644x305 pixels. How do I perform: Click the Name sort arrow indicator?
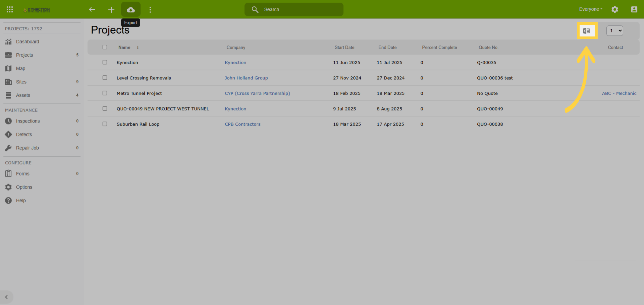138,47
